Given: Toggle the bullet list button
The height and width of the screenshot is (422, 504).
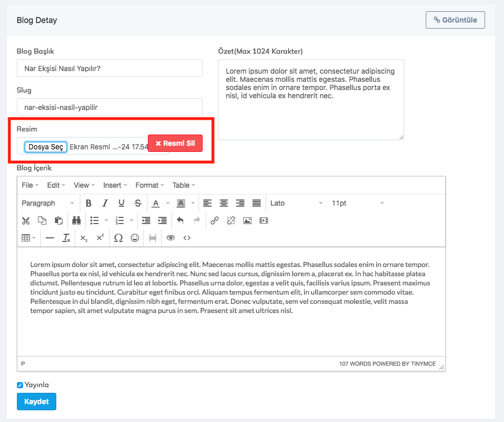Looking at the screenshot, I should (95, 220).
